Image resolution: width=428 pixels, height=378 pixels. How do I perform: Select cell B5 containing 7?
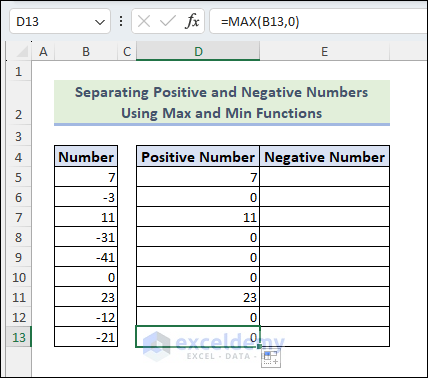pos(86,177)
